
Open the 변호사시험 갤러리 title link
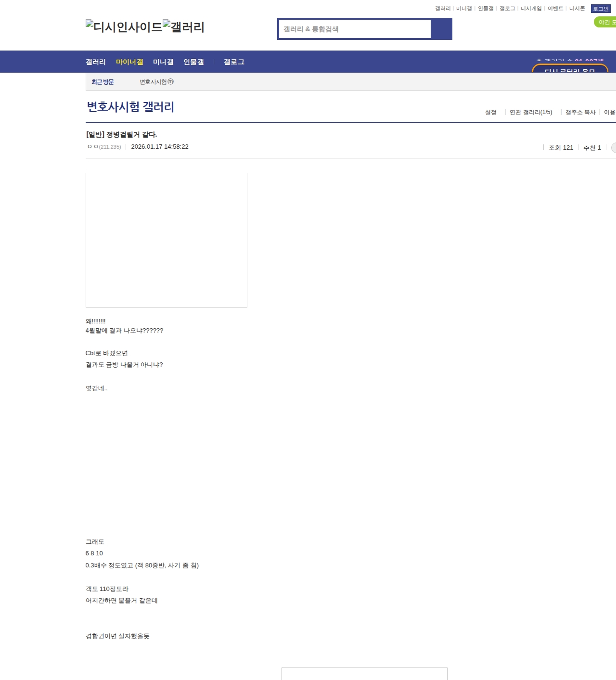(129, 107)
